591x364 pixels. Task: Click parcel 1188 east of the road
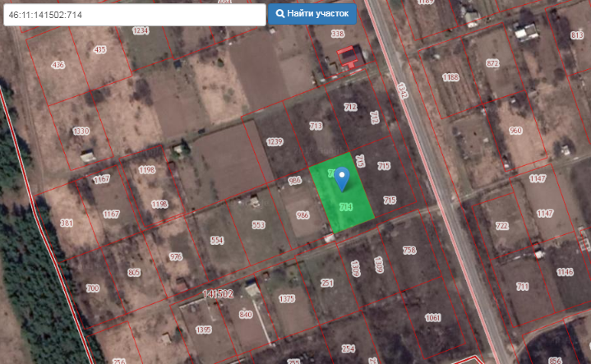(450, 77)
